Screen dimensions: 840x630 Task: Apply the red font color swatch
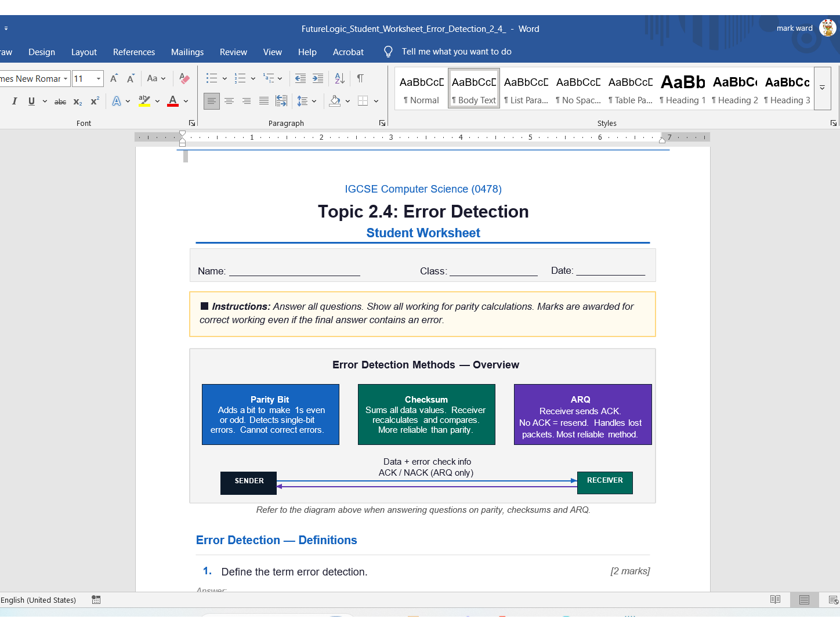click(173, 101)
